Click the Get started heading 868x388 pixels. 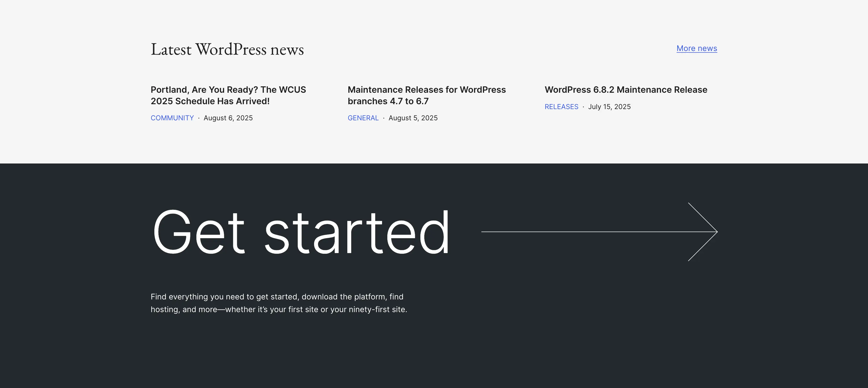(301, 232)
